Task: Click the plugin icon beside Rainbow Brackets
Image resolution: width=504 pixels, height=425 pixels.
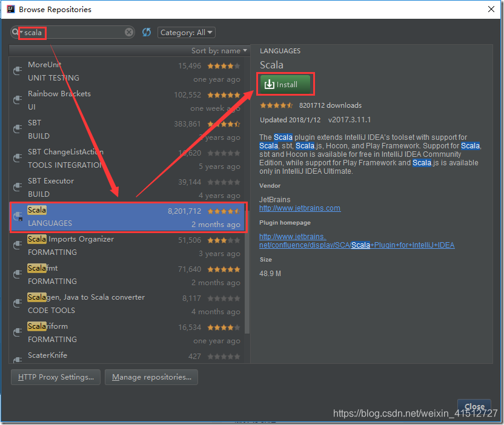Action: [18, 99]
